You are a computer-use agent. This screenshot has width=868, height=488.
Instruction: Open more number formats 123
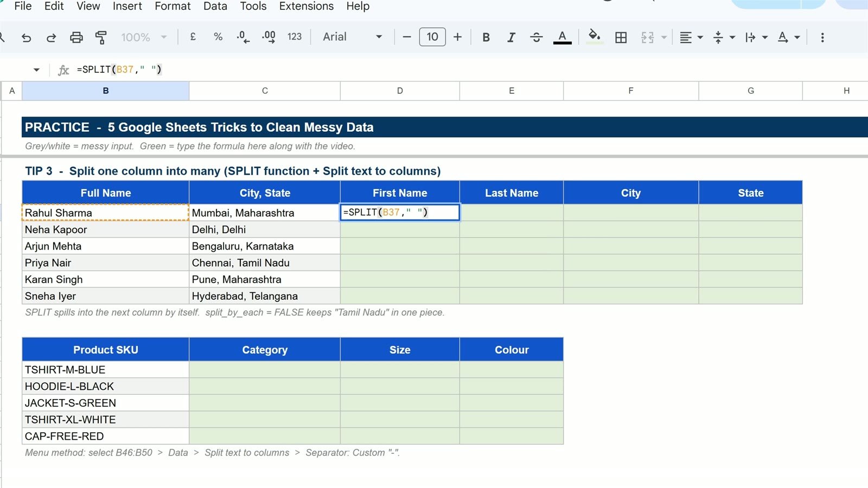click(x=295, y=37)
